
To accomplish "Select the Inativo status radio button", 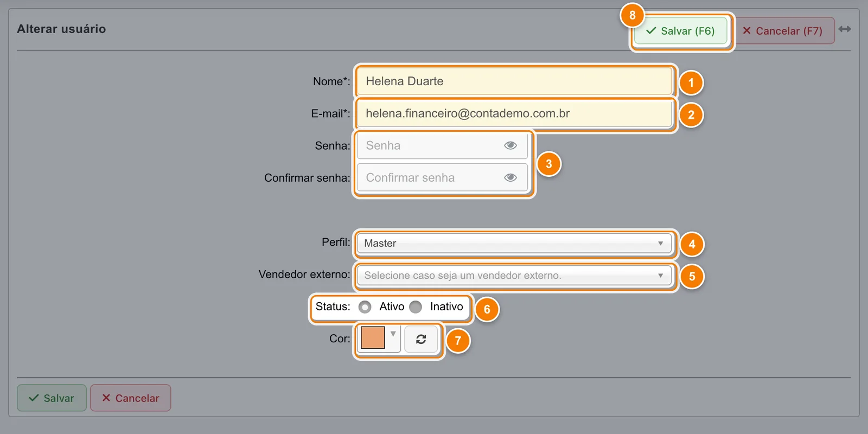I will 416,307.
